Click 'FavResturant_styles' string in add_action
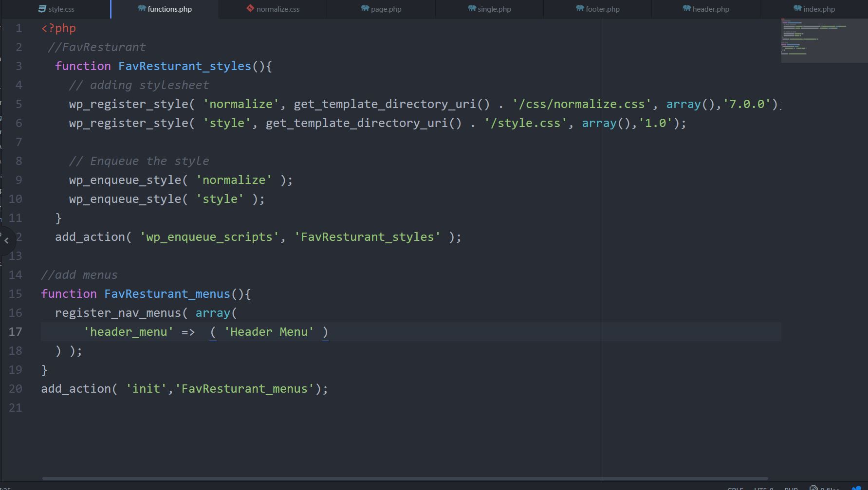Viewport: 868px width, 490px height. tap(367, 237)
